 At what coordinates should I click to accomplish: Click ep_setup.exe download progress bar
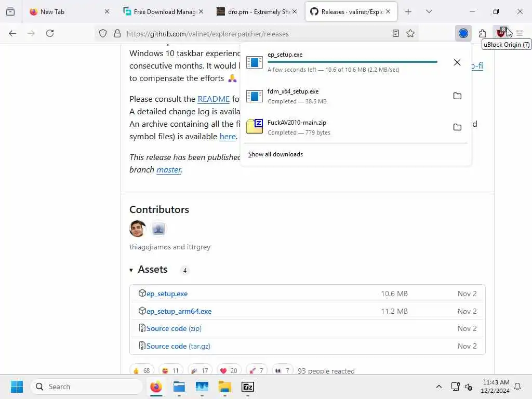click(x=352, y=62)
